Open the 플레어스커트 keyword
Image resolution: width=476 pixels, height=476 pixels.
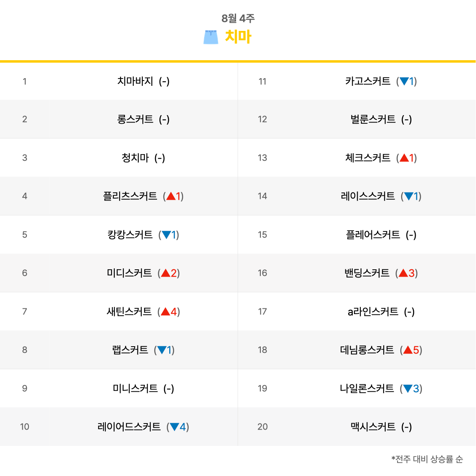(x=373, y=235)
